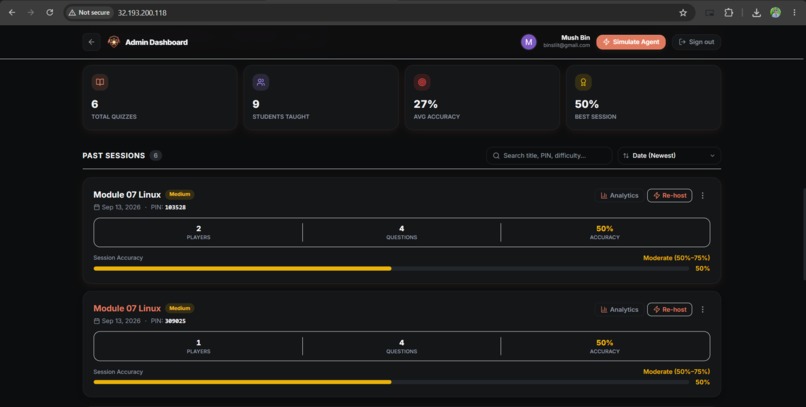Sign out of the dashboard

[696, 42]
